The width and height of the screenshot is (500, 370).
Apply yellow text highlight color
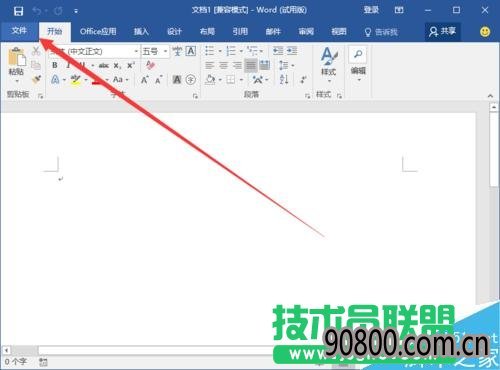click(x=76, y=80)
